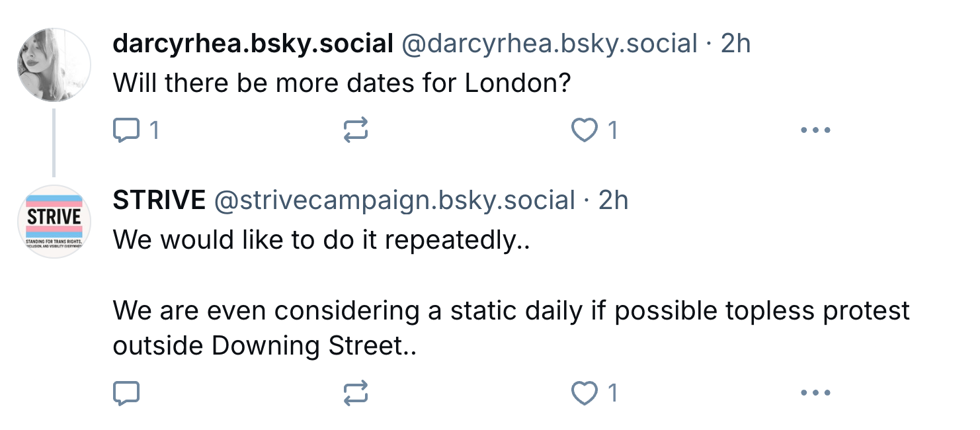Open the bold STRIVE display name
The height and width of the screenshot is (430, 980).
point(159,200)
